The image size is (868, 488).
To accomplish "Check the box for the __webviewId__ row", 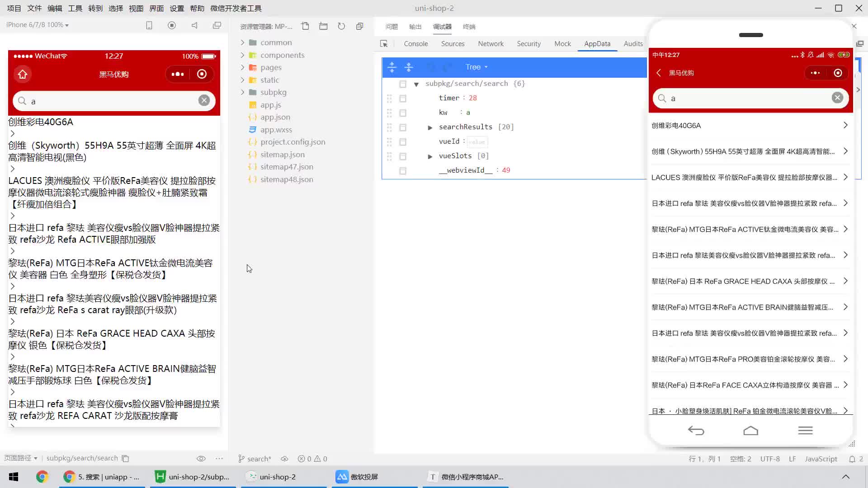I will (x=403, y=171).
